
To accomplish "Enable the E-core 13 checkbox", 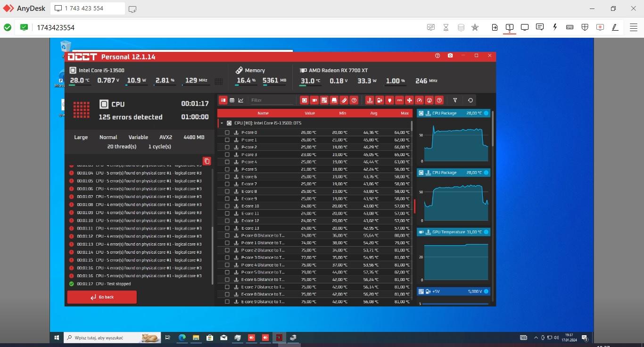I will (227, 228).
